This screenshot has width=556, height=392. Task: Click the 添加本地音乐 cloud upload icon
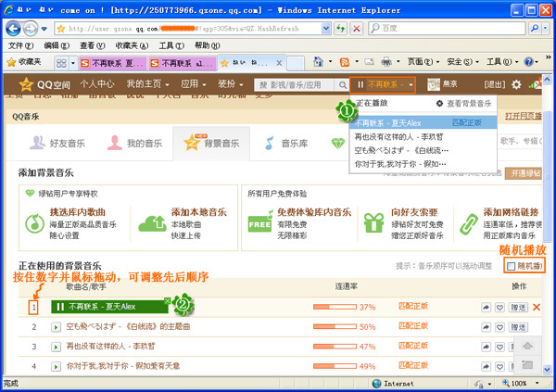[x=153, y=223]
